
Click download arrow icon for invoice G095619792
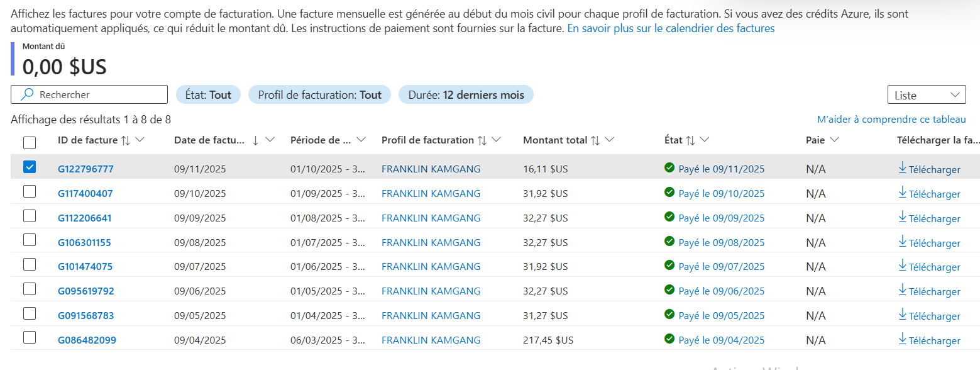(903, 290)
